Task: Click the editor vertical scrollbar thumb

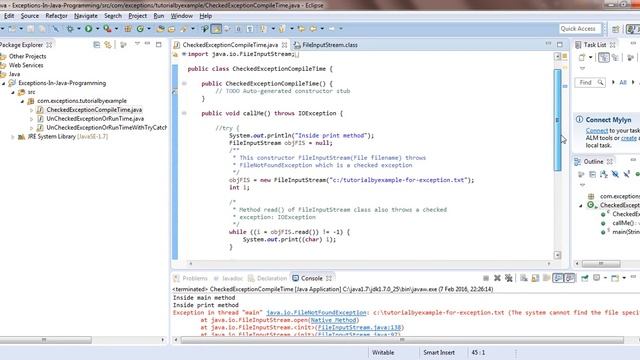Action: tap(558, 120)
